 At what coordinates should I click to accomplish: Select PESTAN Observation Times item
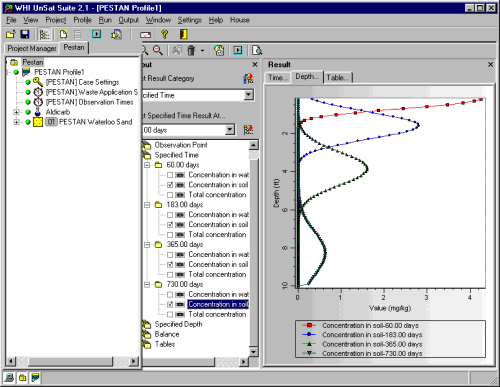pos(89,102)
